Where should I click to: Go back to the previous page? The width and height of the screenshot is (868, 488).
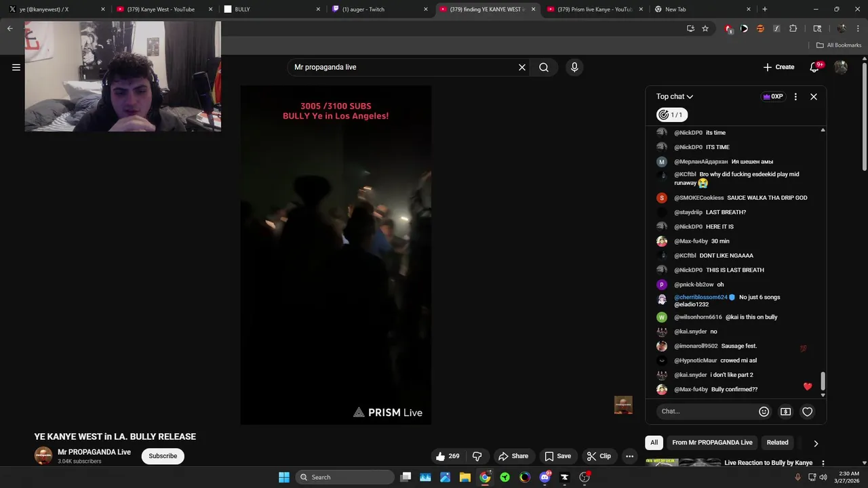pyautogui.click(x=10, y=28)
